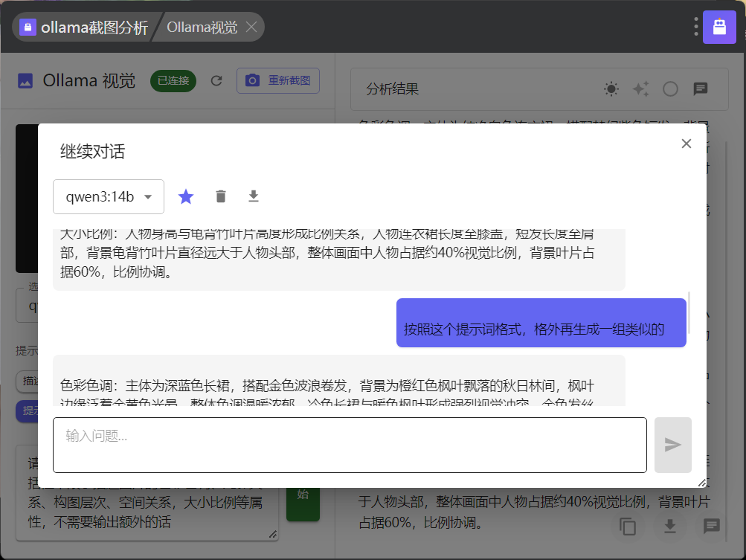Click the sparkle icon in 分析结果 header

point(640,89)
